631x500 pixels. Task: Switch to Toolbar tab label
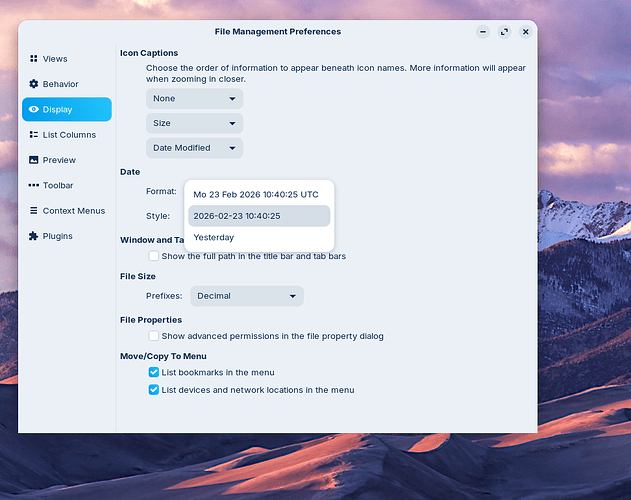pos(58,186)
